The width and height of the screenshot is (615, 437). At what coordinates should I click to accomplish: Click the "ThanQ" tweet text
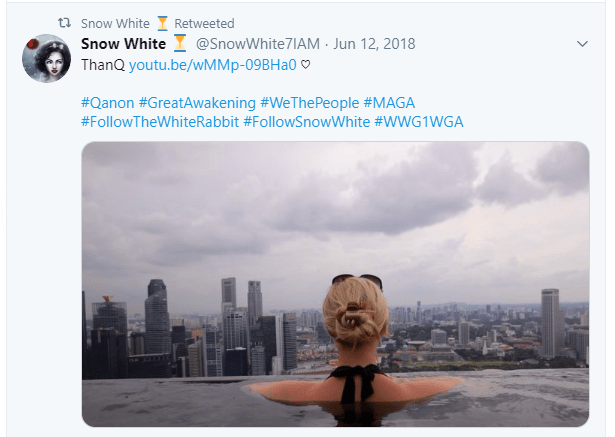[x=104, y=64]
